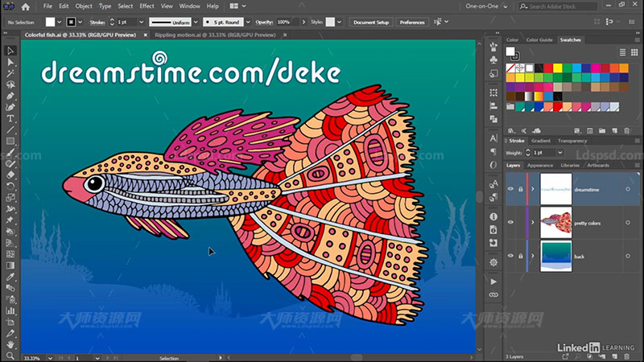Screen dimensions: 644x362
Task: Select the Hand tool
Action: coord(10,344)
